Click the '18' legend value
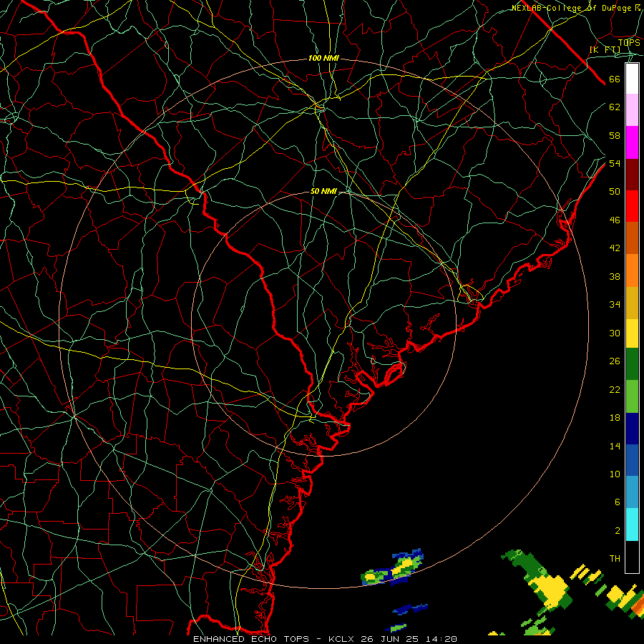Image resolution: width=644 pixels, height=644 pixels. click(615, 418)
